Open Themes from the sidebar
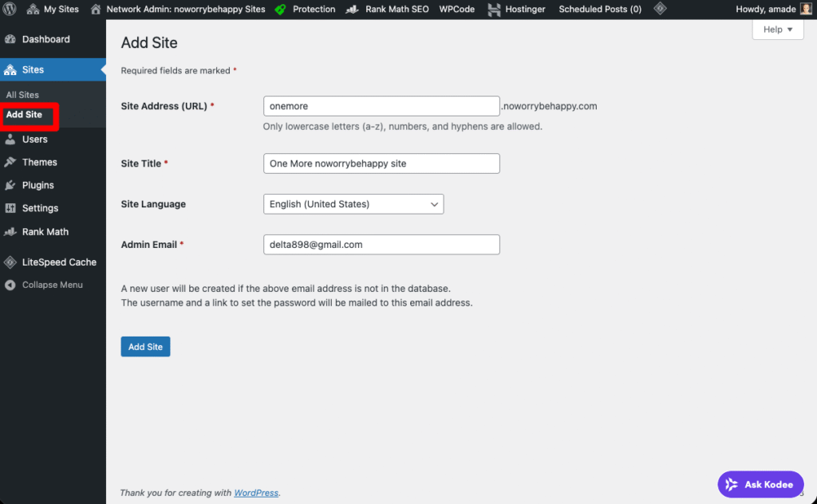The width and height of the screenshot is (817, 504). click(39, 162)
